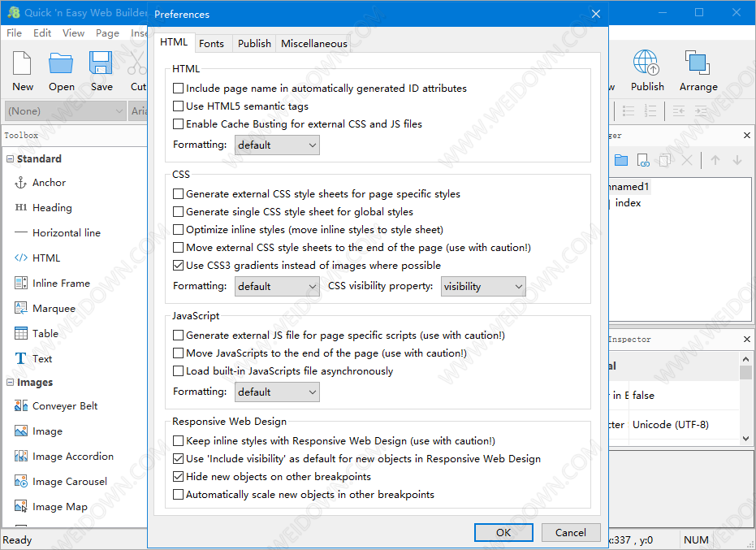Screen dimensions: 756x550
Task: Open the View menu
Action: click(73, 32)
